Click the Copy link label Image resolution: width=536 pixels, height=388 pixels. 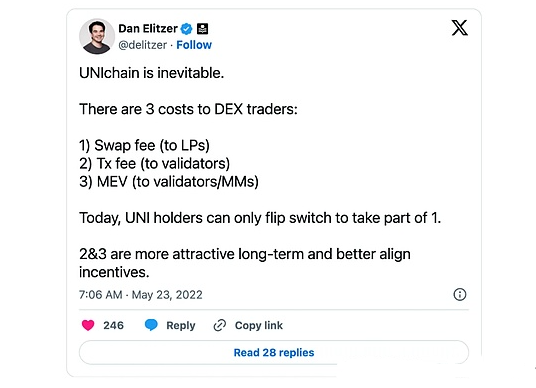point(259,325)
